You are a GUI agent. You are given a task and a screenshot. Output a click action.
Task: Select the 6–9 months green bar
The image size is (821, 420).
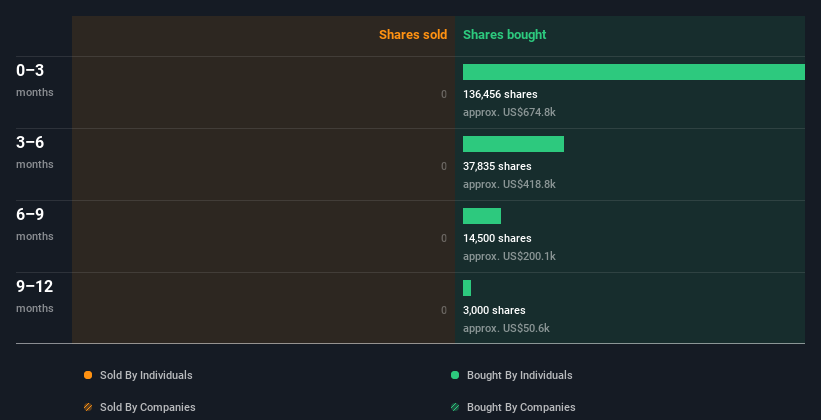(x=482, y=216)
